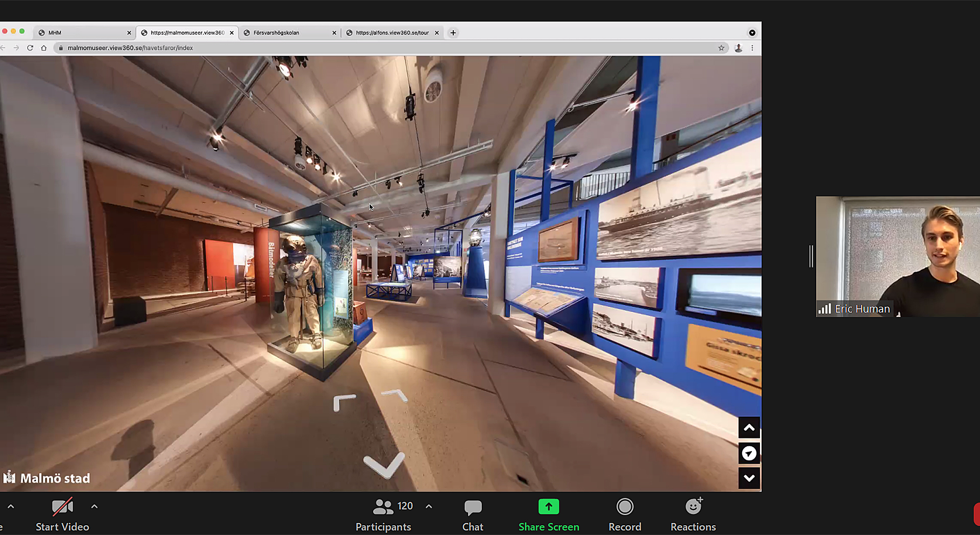Screen dimensions: 980x535
Task: Expand audio options caret at far left
Action: [x=11, y=506]
